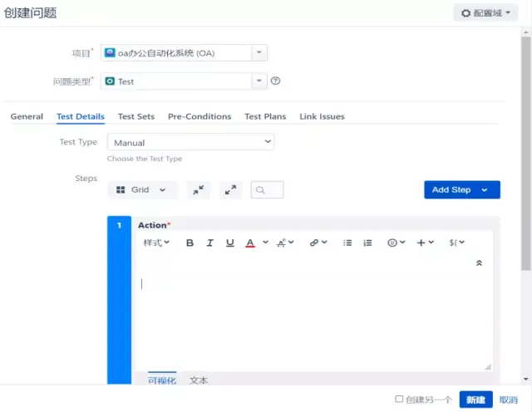This screenshot has height=412, width=532.
Task: Toggle bold formatting in Action editor
Action: click(190, 243)
